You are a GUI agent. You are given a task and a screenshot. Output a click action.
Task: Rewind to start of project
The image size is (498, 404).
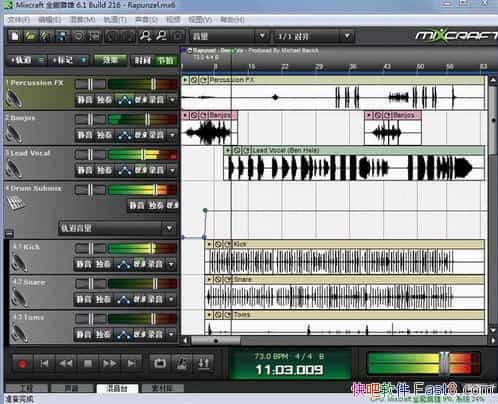pyautogui.click(x=44, y=364)
